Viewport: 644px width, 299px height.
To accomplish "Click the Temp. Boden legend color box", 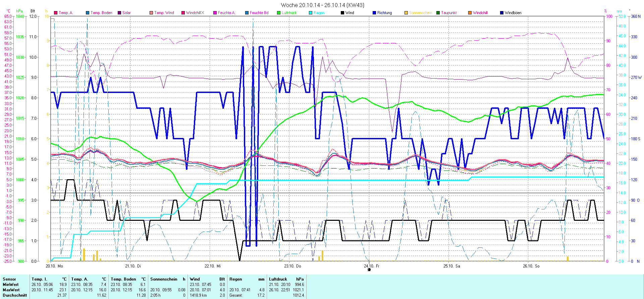I will (x=88, y=13).
